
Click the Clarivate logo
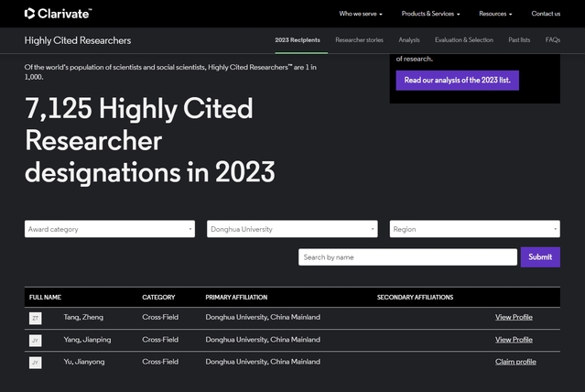[58, 14]
